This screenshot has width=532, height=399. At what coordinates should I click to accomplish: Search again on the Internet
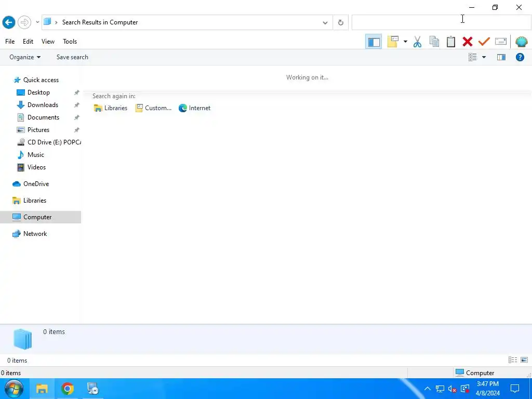pos(194,108)
